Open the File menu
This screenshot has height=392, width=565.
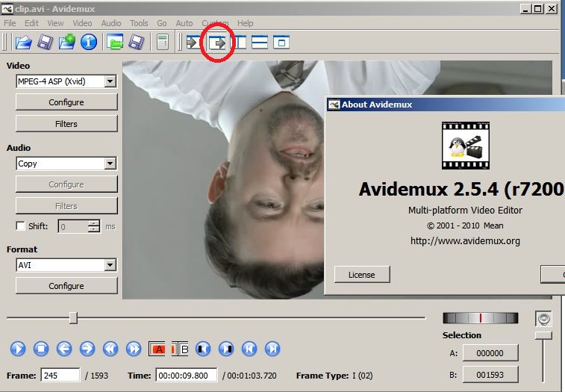(x=10, y=23)
